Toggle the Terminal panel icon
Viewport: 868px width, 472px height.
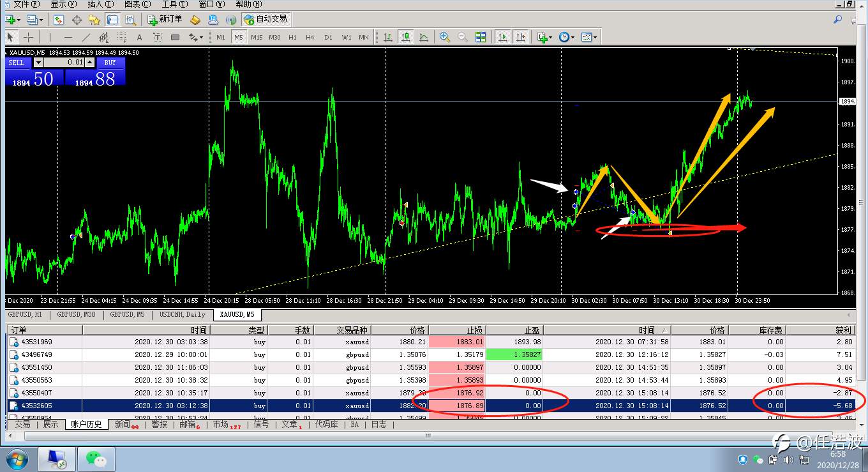click(x=112, y=20)
